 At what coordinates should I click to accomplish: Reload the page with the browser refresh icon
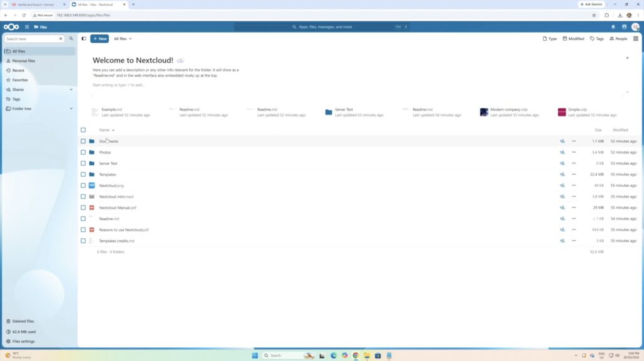click(24, 15)
